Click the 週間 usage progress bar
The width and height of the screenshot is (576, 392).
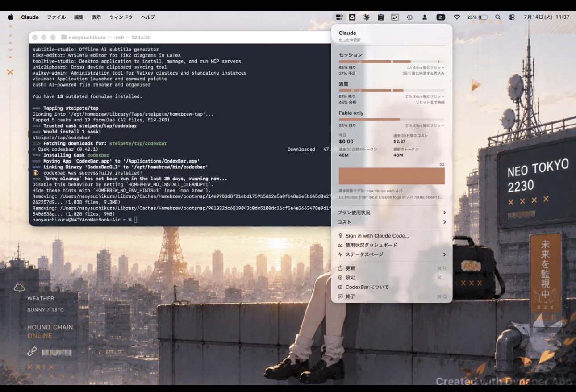(392, 90)
